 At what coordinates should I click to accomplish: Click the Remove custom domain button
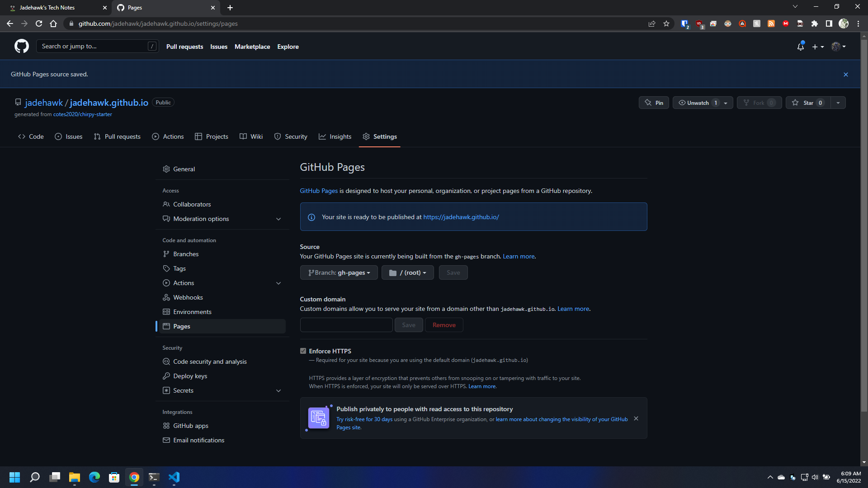pos(443,325)
